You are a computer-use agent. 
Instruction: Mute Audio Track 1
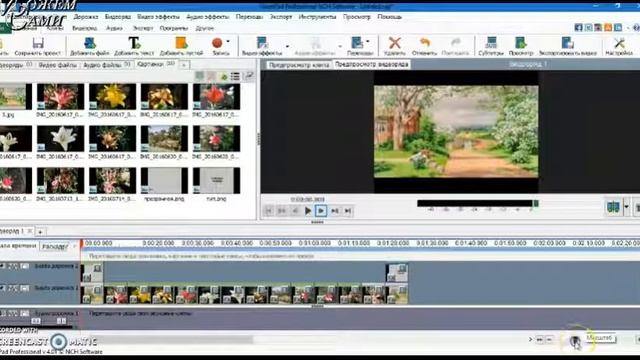click(3, 313)
